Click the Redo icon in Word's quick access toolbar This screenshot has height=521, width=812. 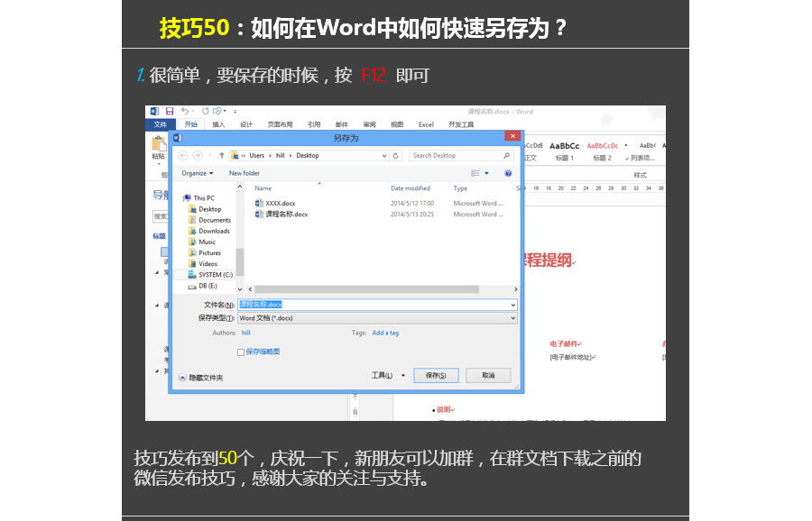pos(205,111)
